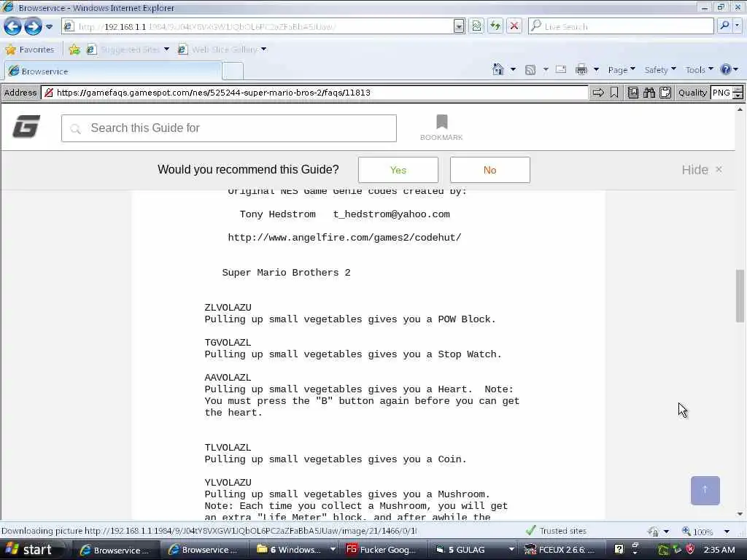The image size is (747, 560).
Task: Click the code ZLVOLAZU
Action: point(228,308)
